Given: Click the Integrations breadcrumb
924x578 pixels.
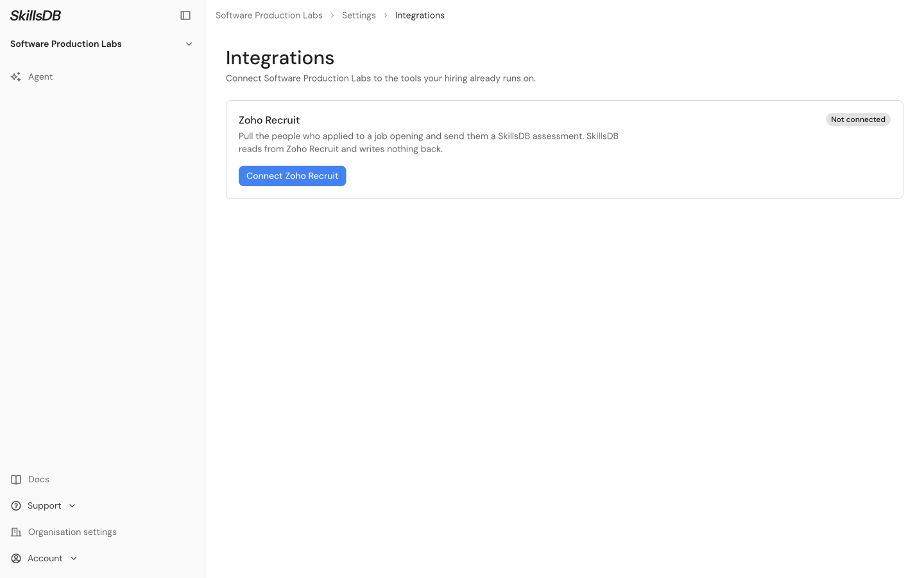Looking at the screenshot, I should click(420, 15).
